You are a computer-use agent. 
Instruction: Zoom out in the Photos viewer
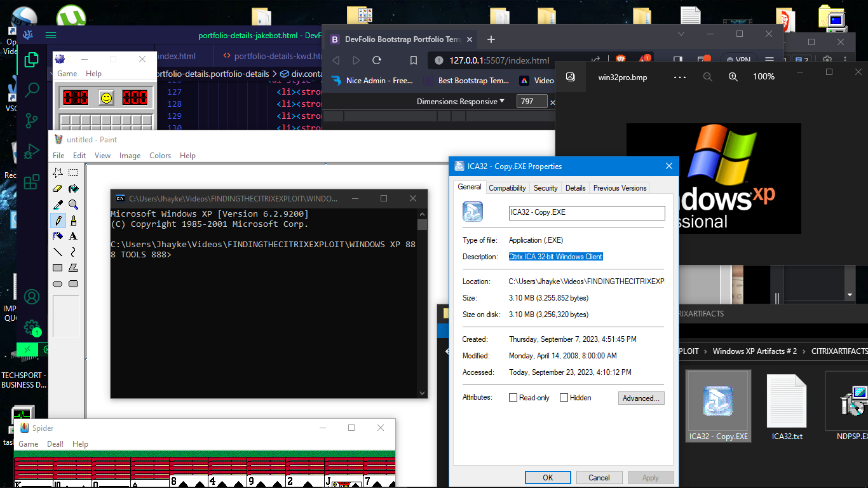pyautogui.click(x=708, y=77)
